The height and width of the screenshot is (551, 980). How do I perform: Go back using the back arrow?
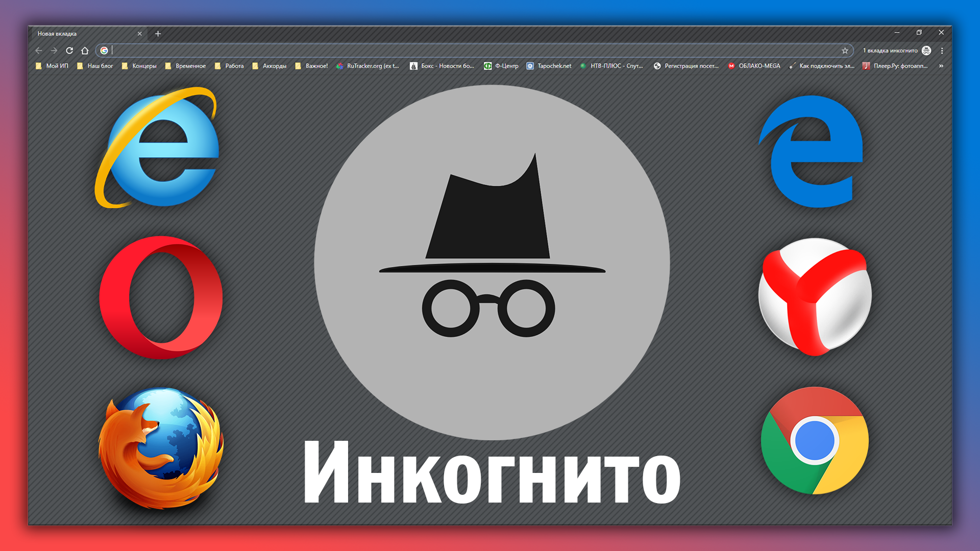click(39, 51)
